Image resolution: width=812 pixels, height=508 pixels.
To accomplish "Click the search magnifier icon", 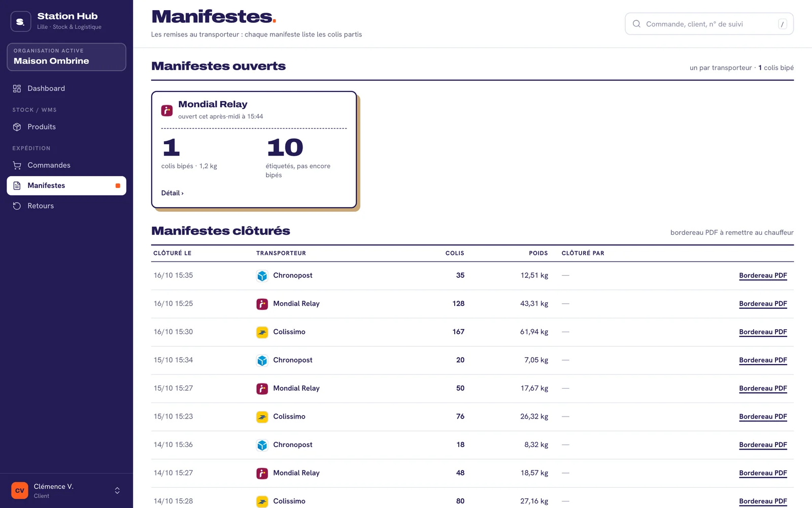I will 636,24.
